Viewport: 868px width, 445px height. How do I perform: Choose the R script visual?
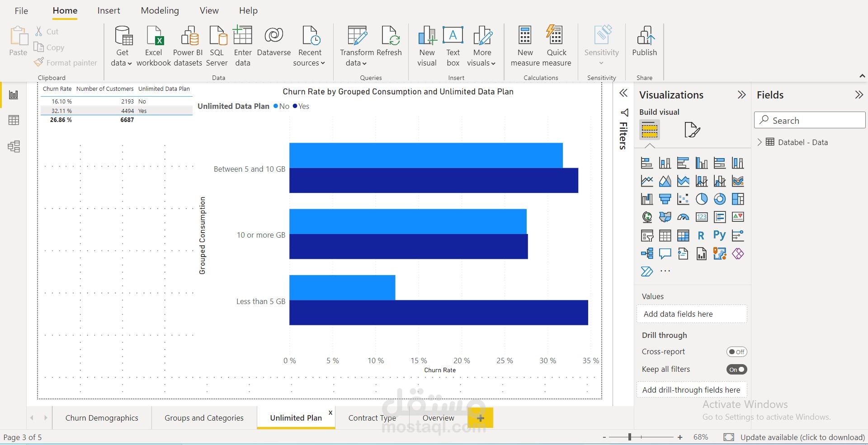tap(702, 235)
